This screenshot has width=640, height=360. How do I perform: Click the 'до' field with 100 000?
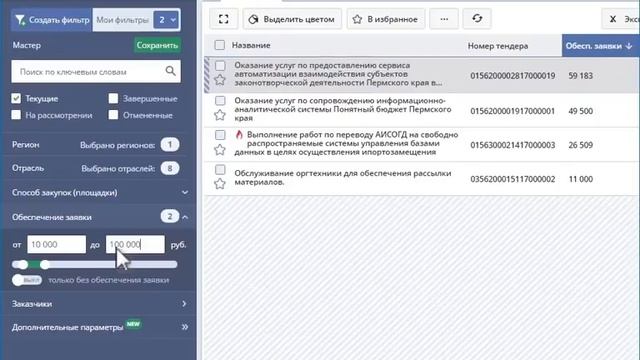click(135, 244)
